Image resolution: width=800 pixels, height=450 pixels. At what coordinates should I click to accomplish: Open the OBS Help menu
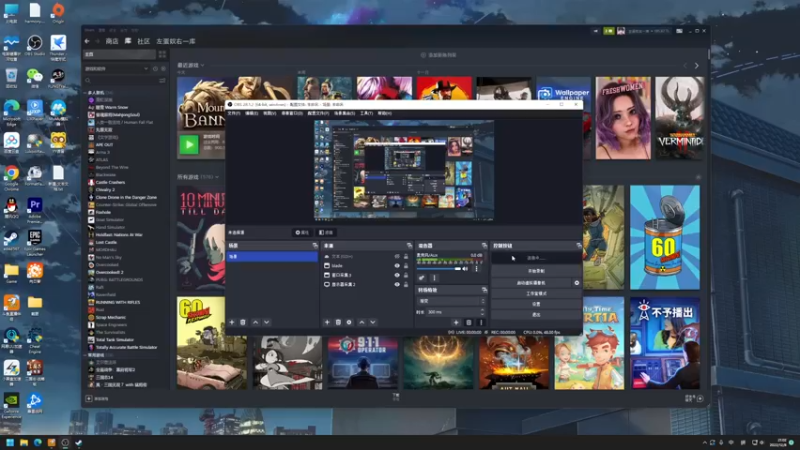(385, 113)
